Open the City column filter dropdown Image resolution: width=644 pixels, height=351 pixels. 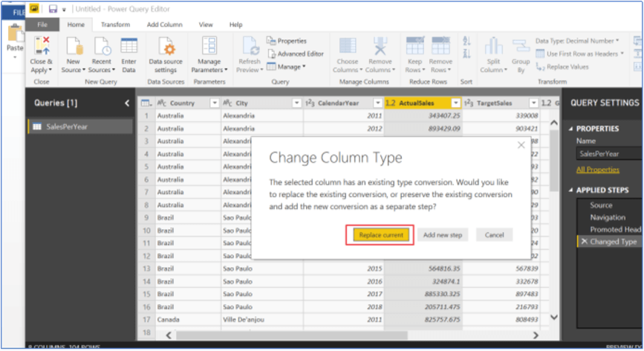[x=296, y=103]
